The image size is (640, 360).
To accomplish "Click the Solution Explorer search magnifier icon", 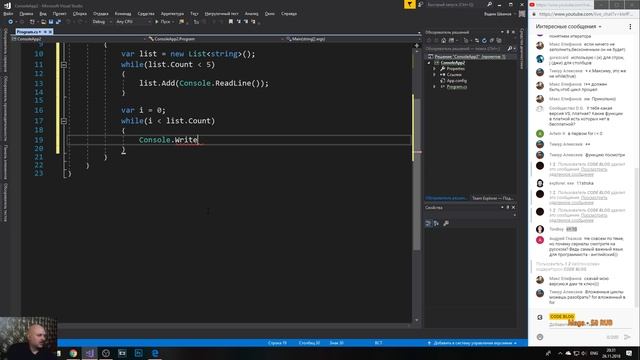I will click(509, 49).
